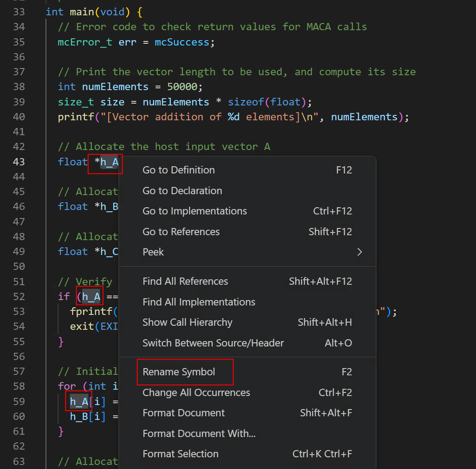Select Rename Symbol from context menu
476x469 pixels.
coord(179,372)
